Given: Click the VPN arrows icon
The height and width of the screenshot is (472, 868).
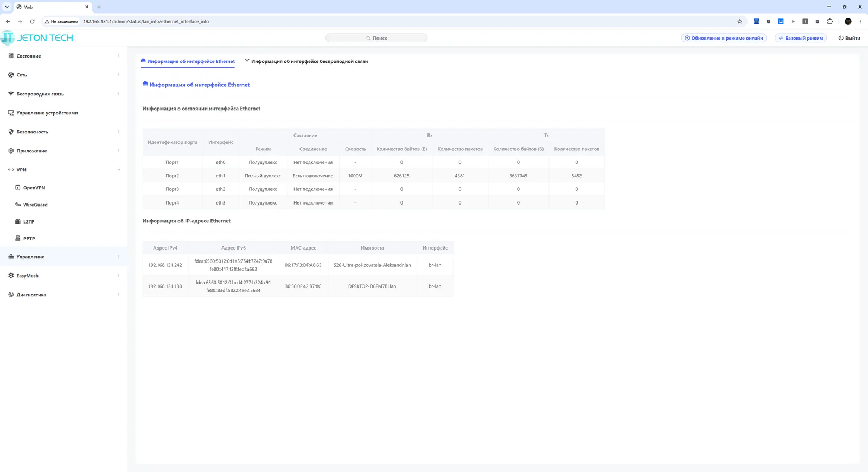Looking at the screenshot, I should click(x=11, y=170).
